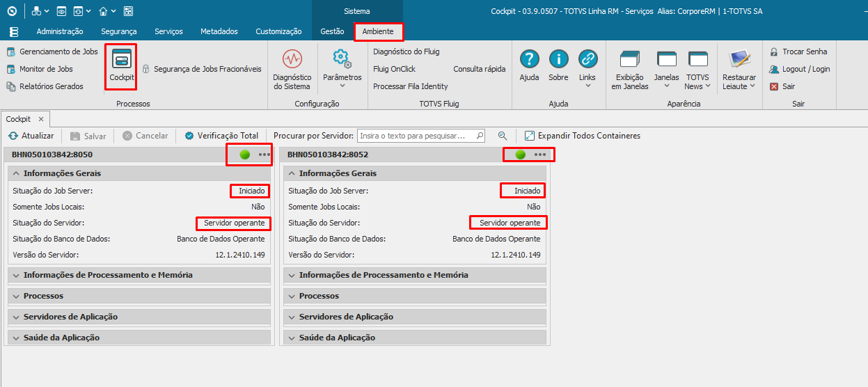Open Parâmetros gear icon
The height and width of the screenshot is (387, 868).
[341, 58]
